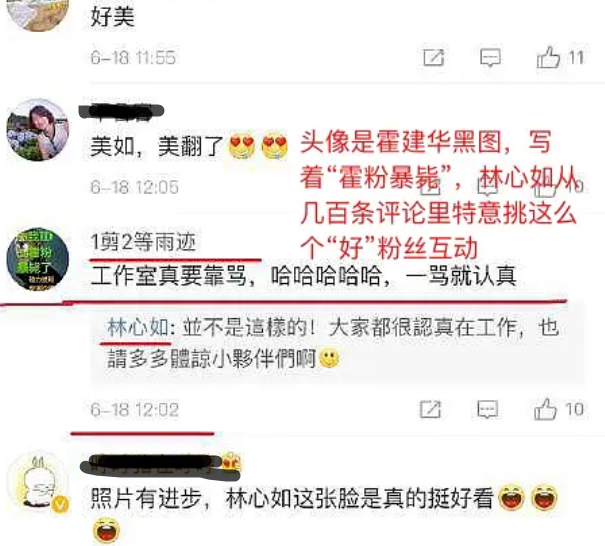Viewport: 605px width, 546px height.
Task: Open 林心如's profile from the reply
Action: (138, 328)
